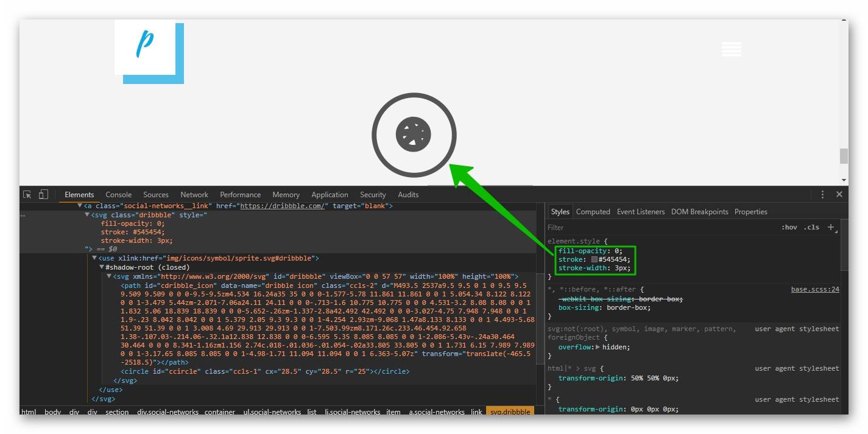This screenshot has width=868, height=434.
Task: Switch to the Console tab
Action: pyautogui.click(x=118, y=195)
